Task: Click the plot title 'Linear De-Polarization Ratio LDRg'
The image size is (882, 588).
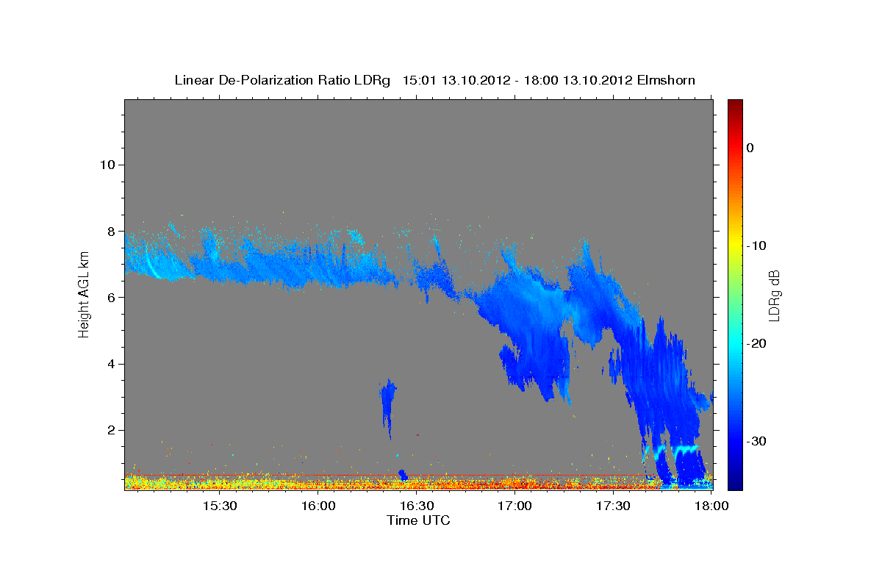Action: point(282,79)
